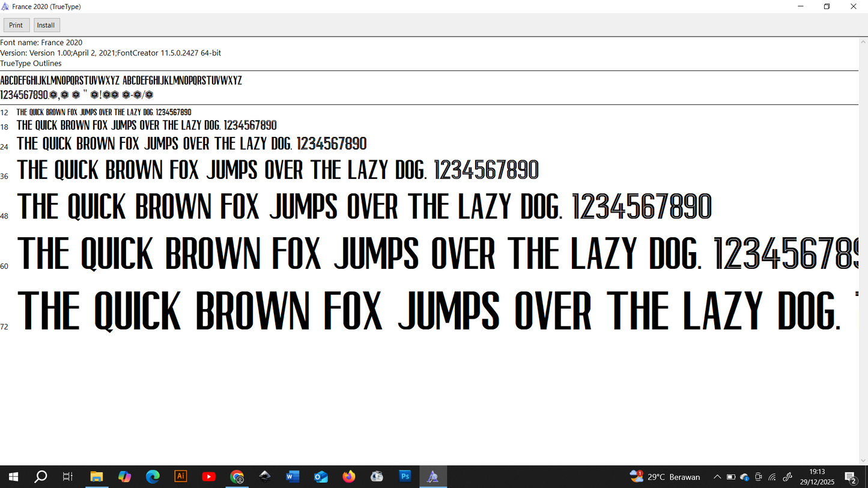Switch to Google Chrome on taskbar

(237, 477)
